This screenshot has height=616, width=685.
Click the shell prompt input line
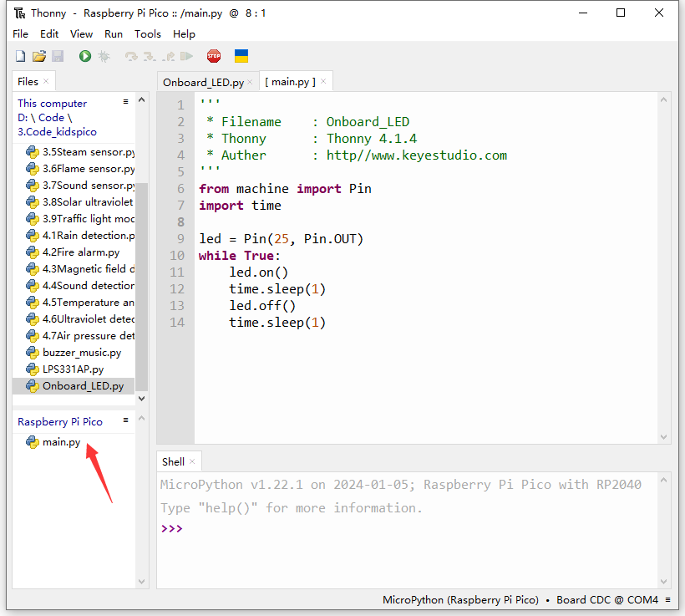coord(406,528)
